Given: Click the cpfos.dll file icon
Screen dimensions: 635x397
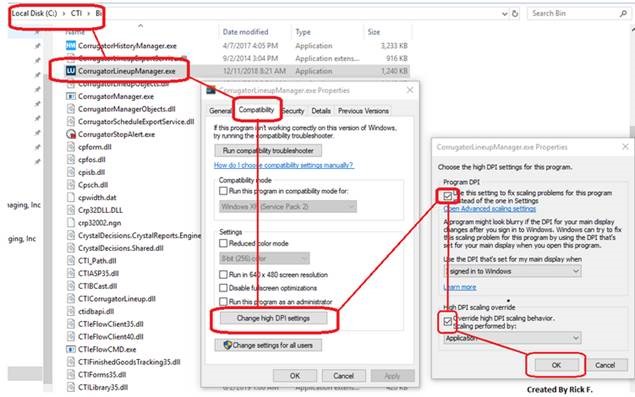Looking at the screenshot, I should point(71,160).
